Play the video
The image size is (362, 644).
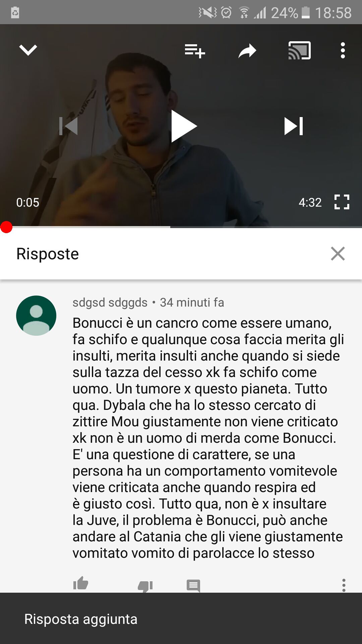point(184,126)
